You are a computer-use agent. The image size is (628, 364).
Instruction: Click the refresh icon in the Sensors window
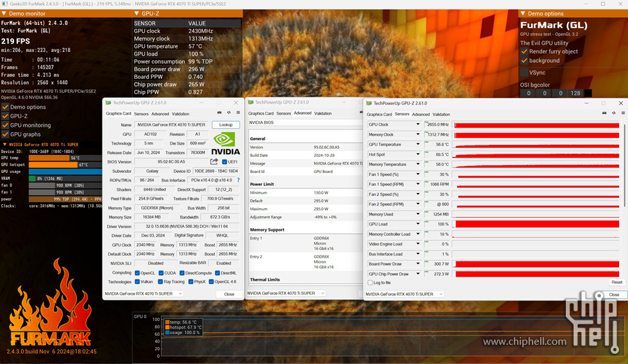614,113
